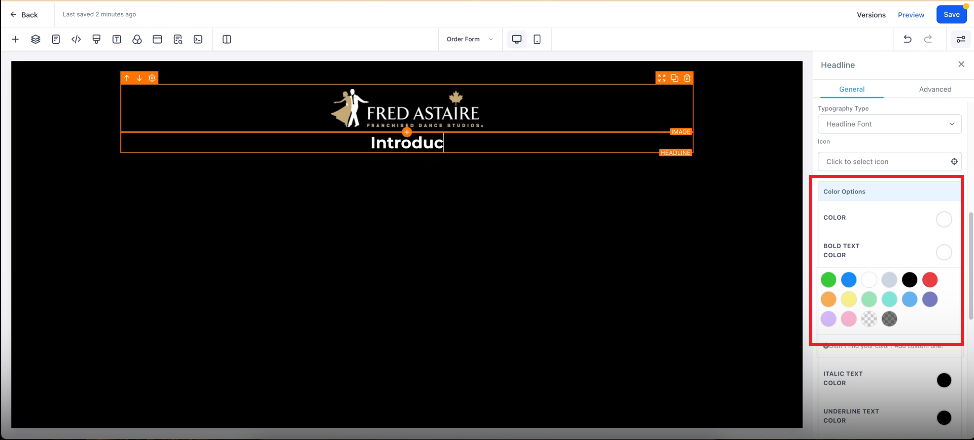The image size is (974, 440).
Task: Toggle the split columns layout icon
Action: click(227, 39)
